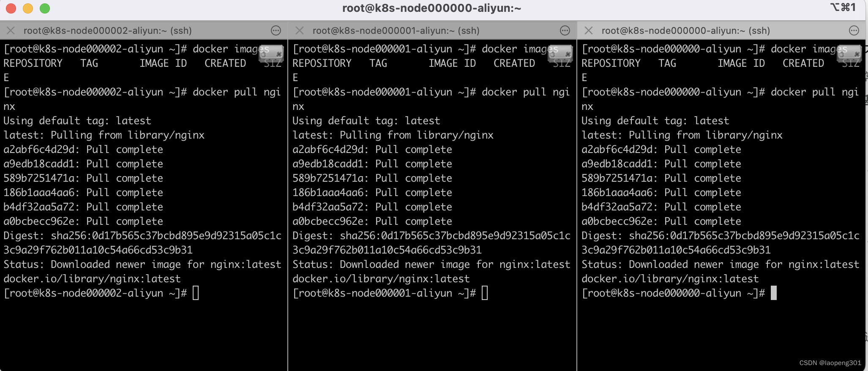
Task: Open options menu for node000002 tab
Action: (276, 30)
